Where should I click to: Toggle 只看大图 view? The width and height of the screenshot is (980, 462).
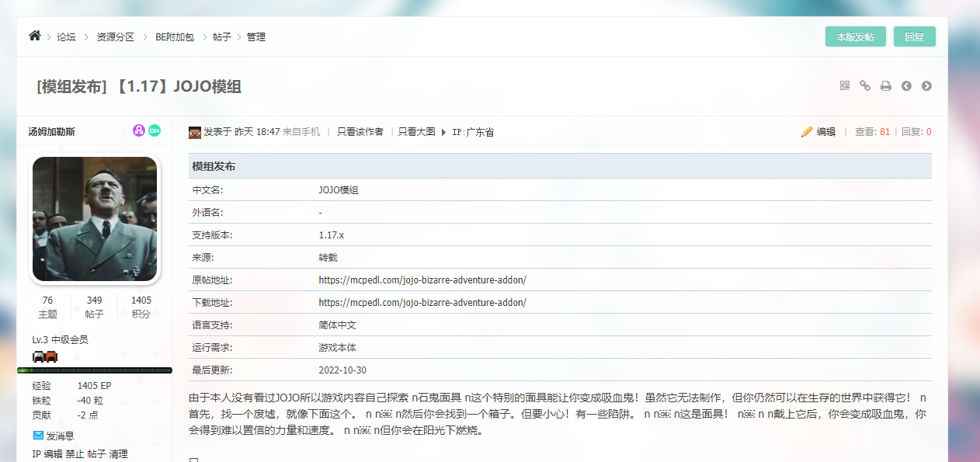[x=417, y=132]
